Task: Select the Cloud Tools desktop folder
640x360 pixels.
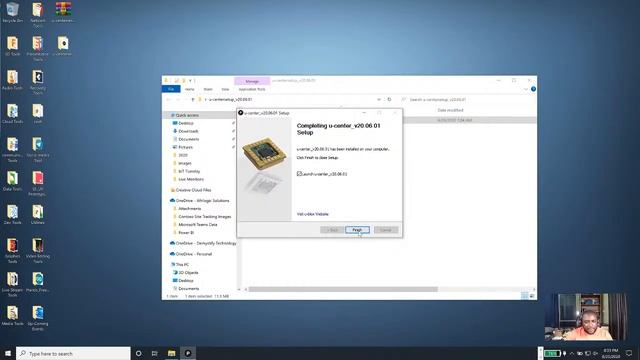Action: click(x=13, y=114)
